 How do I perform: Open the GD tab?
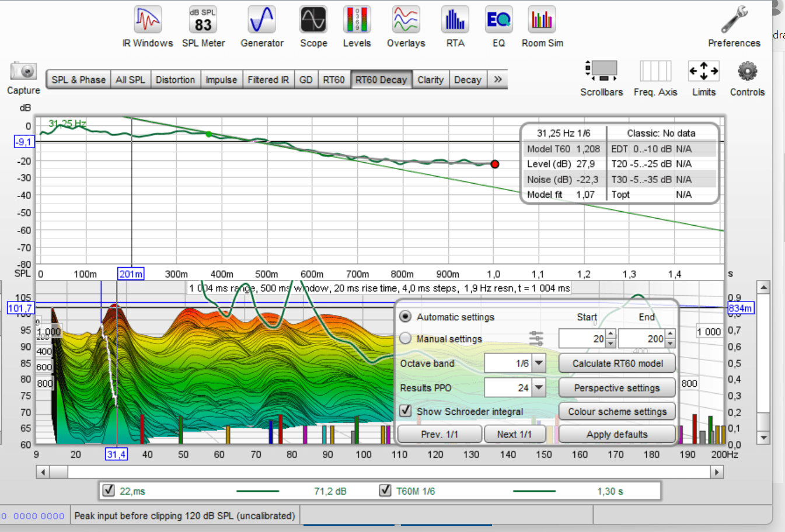coord(306,80)
